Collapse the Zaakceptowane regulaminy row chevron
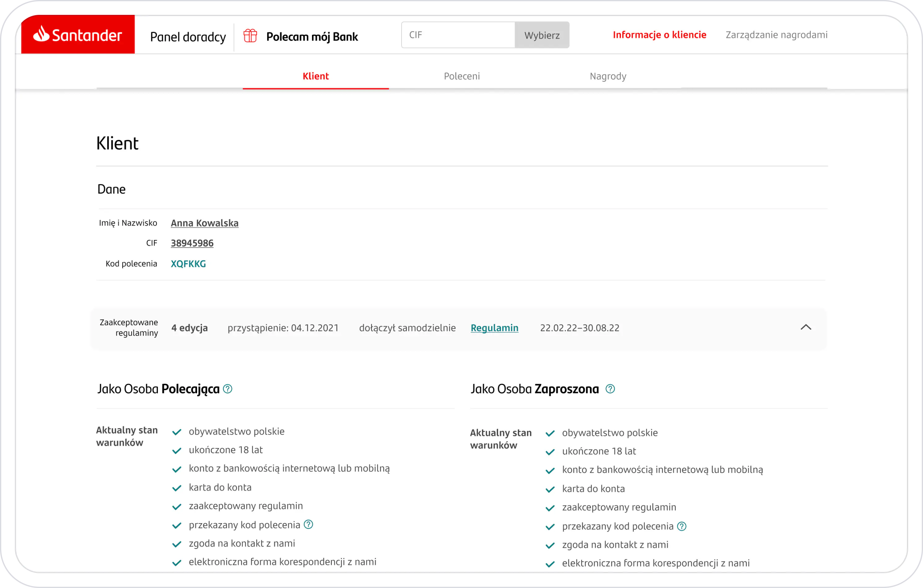Viewport: 923px width, 588px height. click(x=806, y=327)
